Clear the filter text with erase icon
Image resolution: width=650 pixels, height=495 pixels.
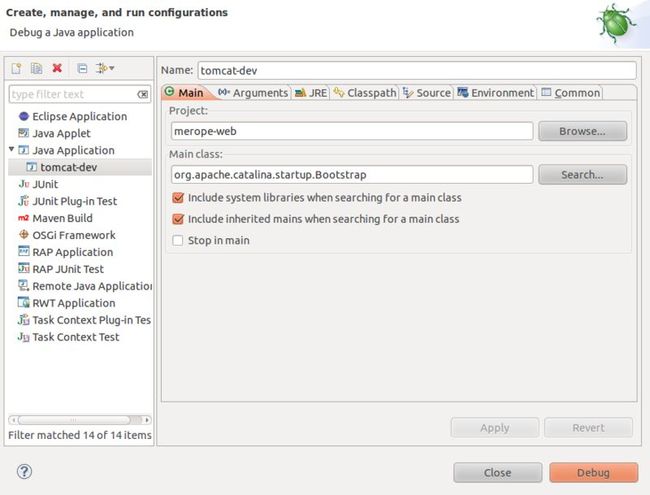(143, 95)
